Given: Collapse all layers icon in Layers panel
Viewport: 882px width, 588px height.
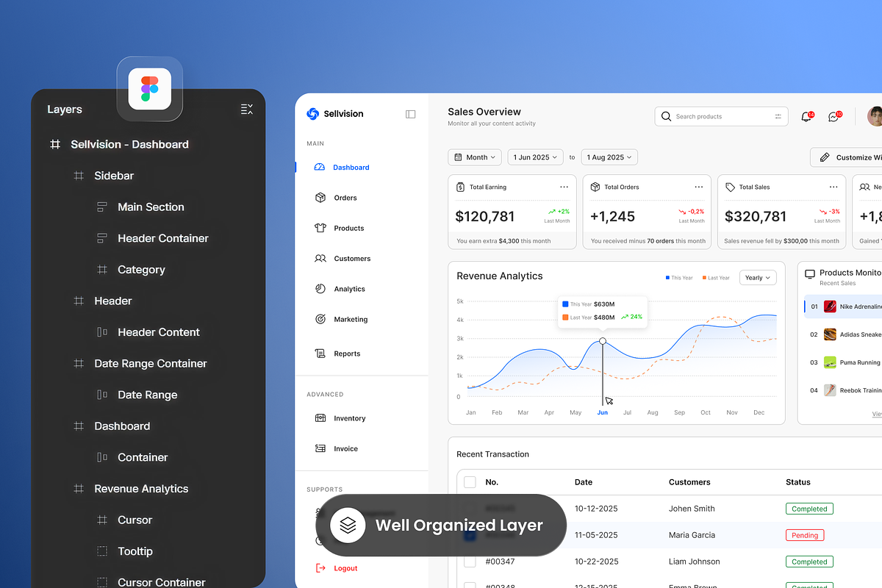Looking at the screenshot, I should [247, 110].
